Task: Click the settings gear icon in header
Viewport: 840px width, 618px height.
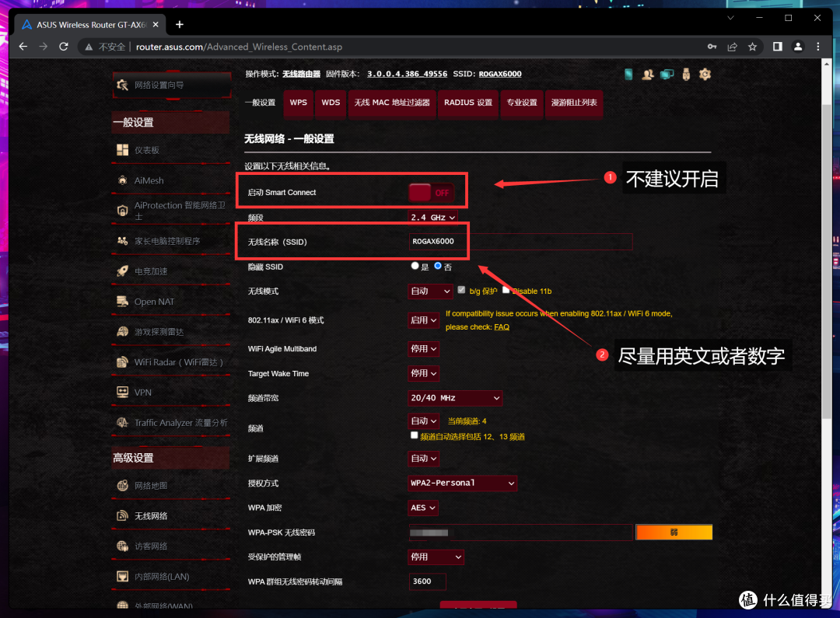Action: pyautogui.click(x=705, y=75)
